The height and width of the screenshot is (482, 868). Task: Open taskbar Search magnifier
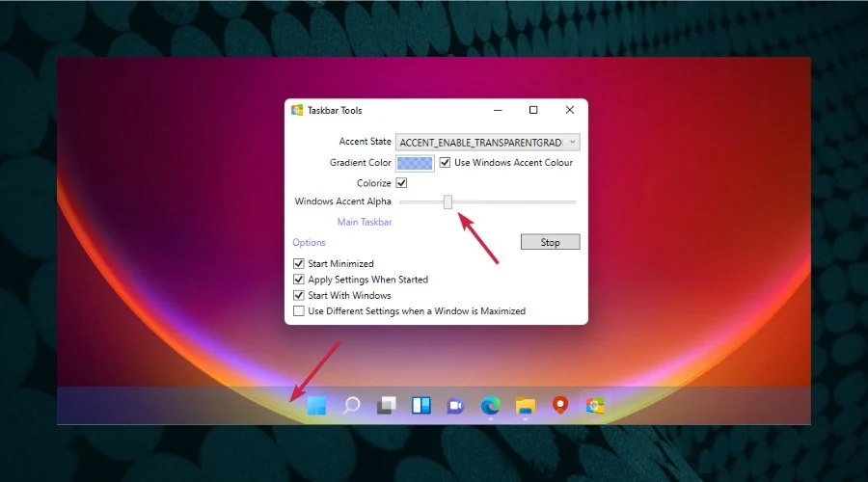351,405
